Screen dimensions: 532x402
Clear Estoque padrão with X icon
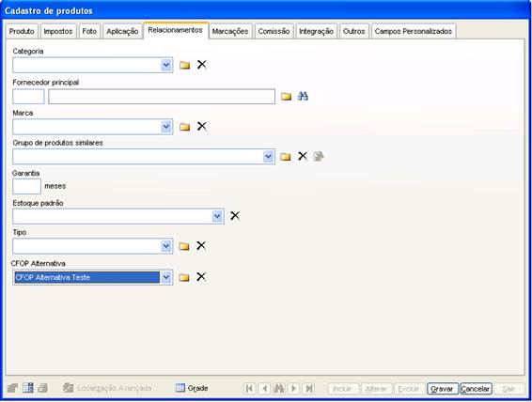tap(235, 216)
